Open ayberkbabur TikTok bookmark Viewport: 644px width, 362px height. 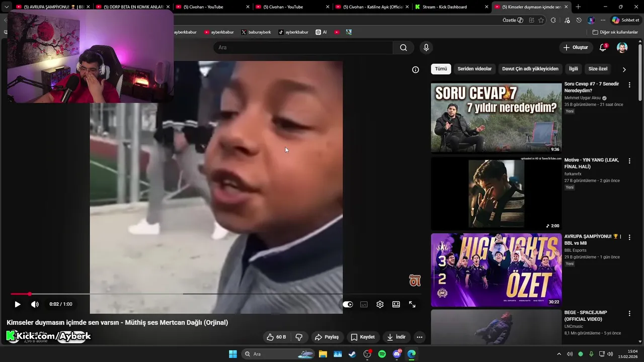pyautogui.click(x=293, y=32)
